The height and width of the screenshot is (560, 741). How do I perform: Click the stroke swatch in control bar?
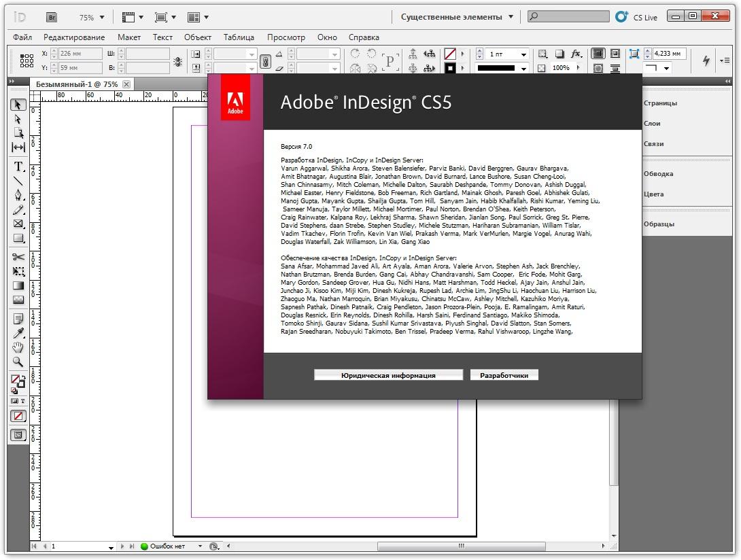click(450, 68)
